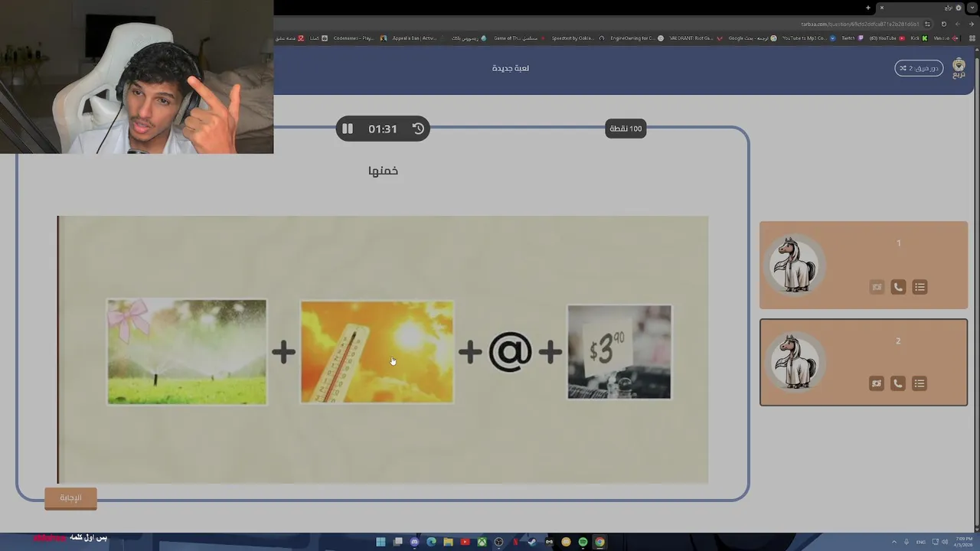Screen dimensions: 980x551
Task: Open the Appeal a Ban bookmark
Action: pos(418,37)
